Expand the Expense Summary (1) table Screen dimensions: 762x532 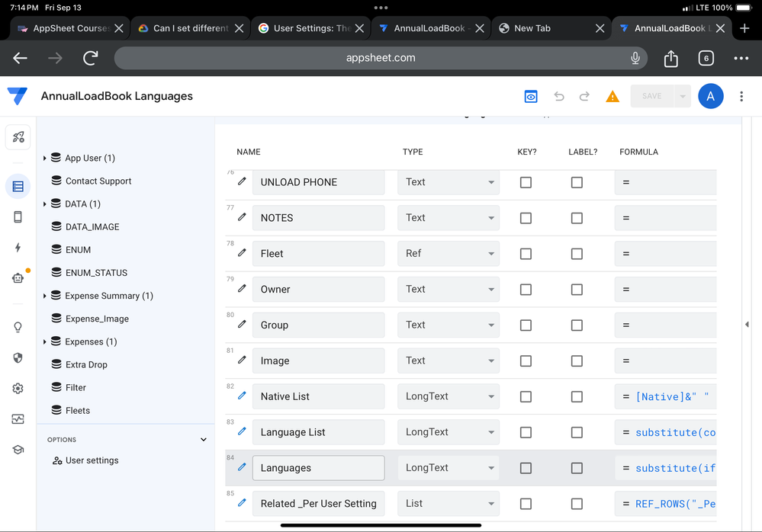44,296
